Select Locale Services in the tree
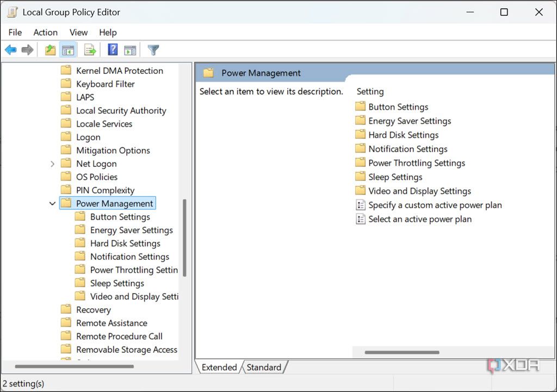Viewport: 557px width, 392px height. click(104, 124)
